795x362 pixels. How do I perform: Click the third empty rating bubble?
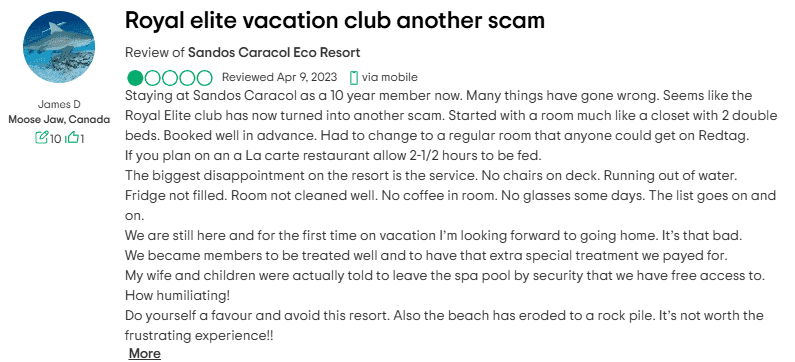point(170,78)
